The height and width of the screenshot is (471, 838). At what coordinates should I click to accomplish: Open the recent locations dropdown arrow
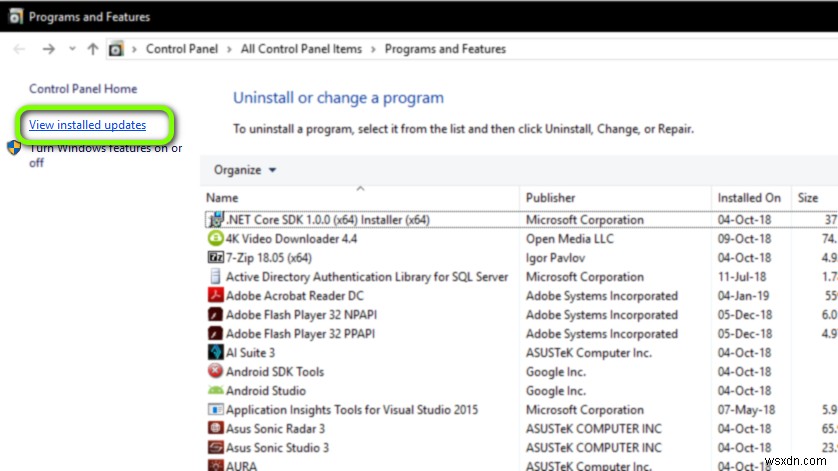coord(72,49)
